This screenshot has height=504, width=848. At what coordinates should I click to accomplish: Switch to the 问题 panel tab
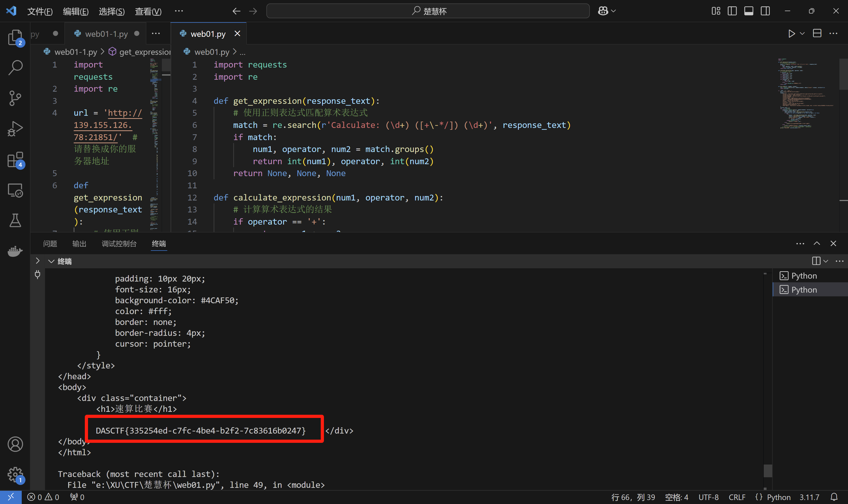(50, 243)
